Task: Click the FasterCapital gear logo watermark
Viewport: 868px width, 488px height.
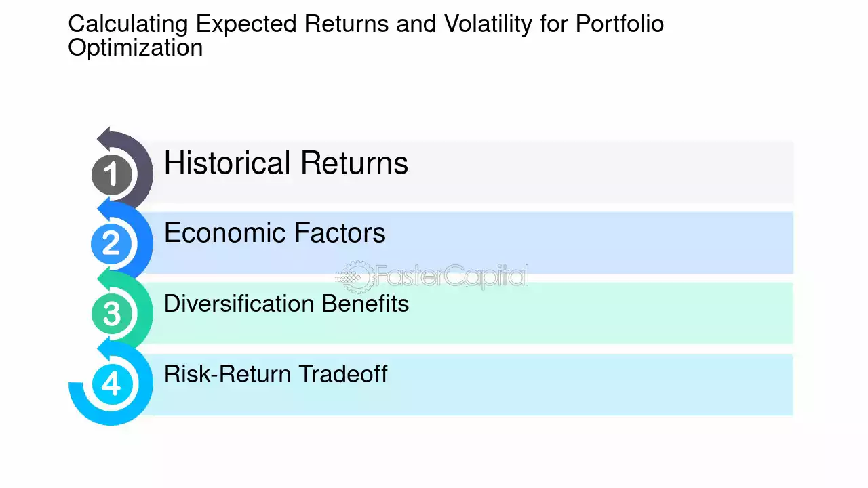Action: [x=354, y=277]
